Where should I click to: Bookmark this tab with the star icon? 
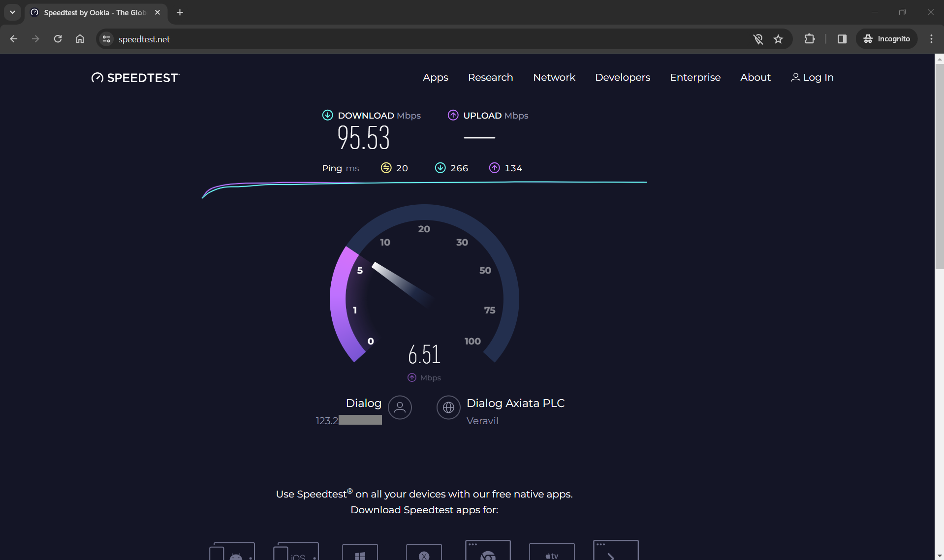[x=778, y=39]
